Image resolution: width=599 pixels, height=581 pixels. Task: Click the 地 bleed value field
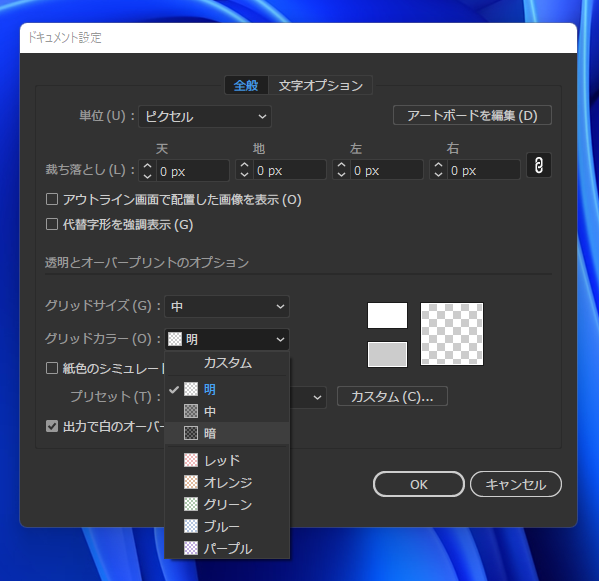coord(290,170)
